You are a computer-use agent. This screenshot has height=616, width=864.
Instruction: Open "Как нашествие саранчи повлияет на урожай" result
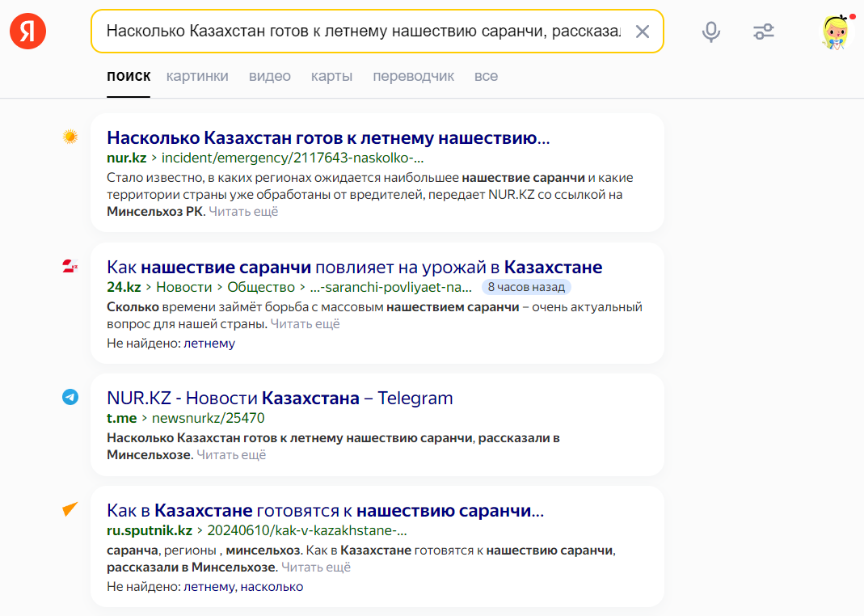coord(354,267)
